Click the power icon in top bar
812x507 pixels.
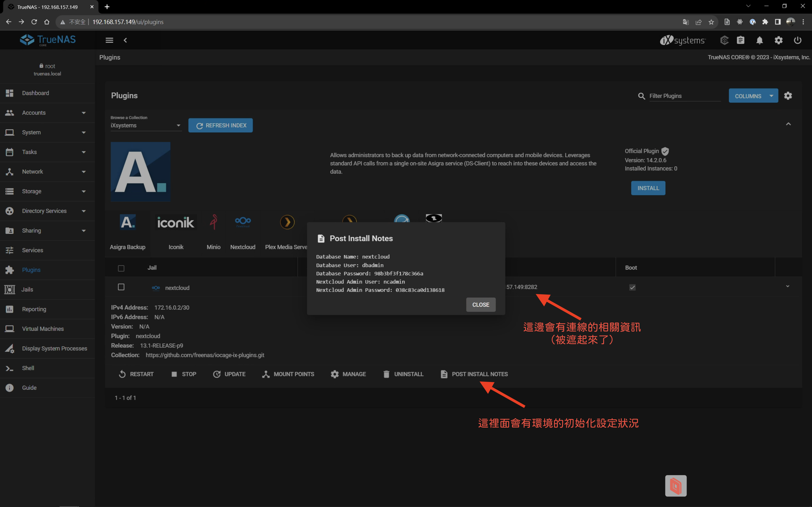(797, 40)
